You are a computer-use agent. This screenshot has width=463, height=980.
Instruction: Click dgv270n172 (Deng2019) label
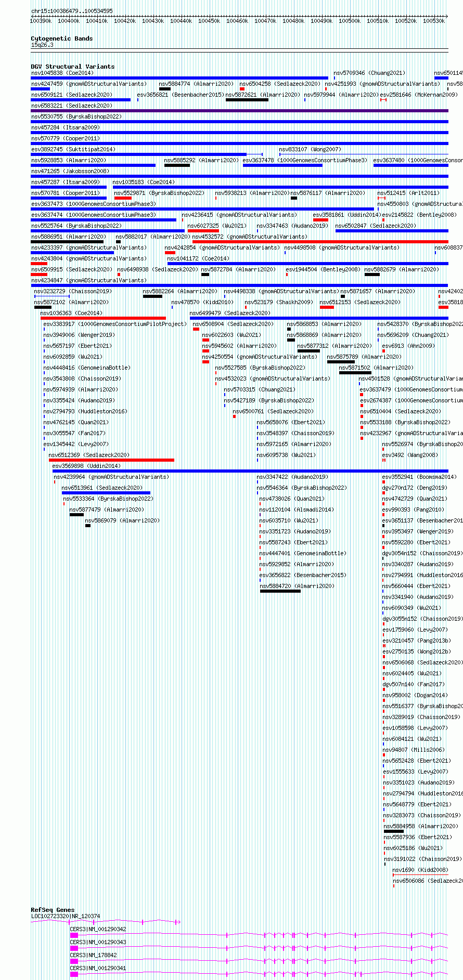tap(415, 488)
